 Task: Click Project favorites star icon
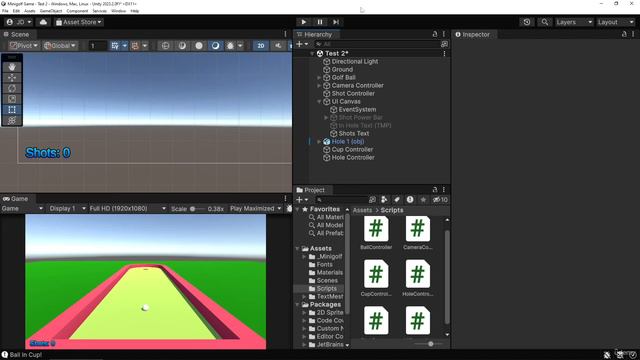coord(423,200)
